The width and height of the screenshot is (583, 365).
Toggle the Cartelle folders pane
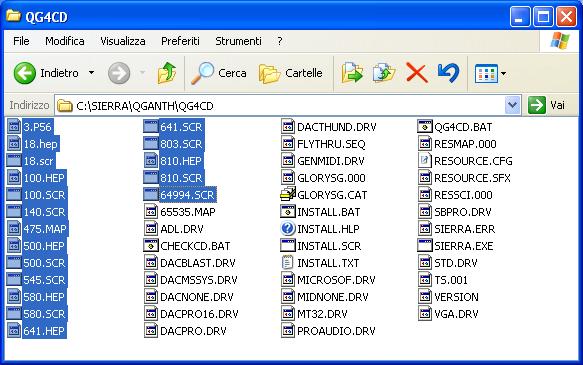tap(290, 73)
